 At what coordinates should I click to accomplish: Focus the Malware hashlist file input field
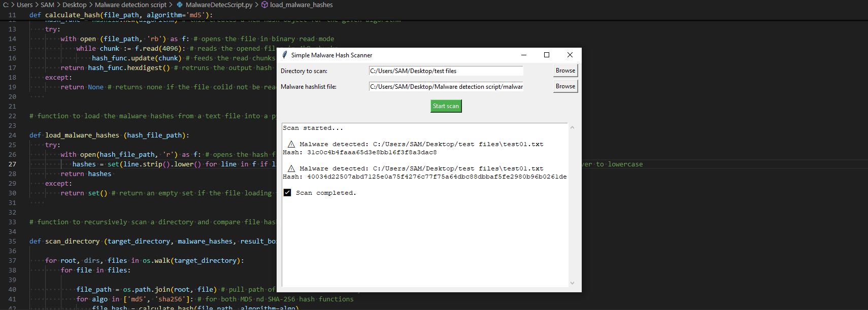coord(446,87)
